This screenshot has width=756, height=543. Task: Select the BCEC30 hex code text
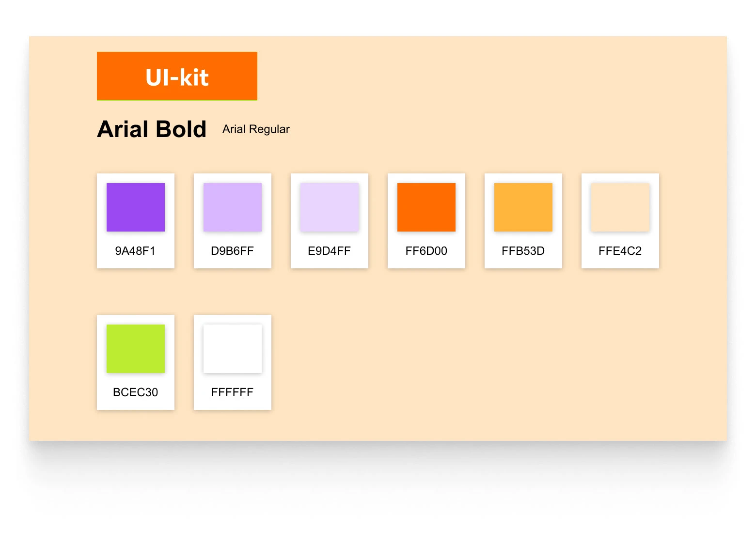(x=135, y=392)
